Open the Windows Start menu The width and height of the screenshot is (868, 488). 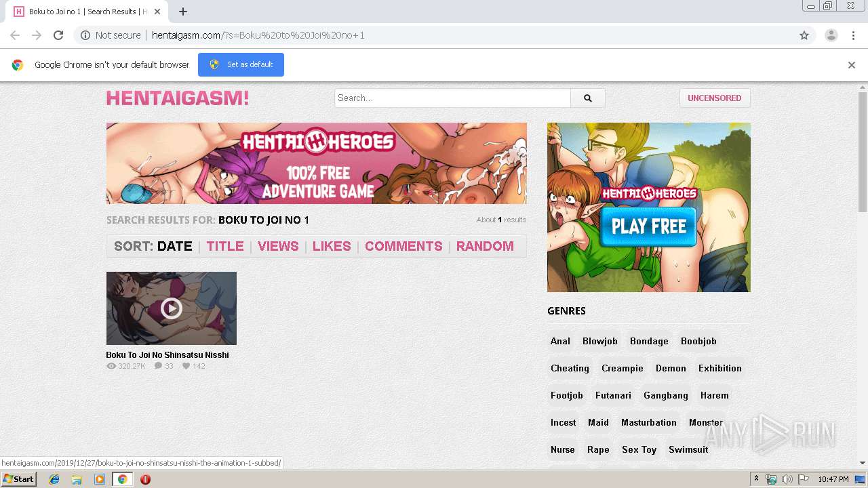point(19,479)
